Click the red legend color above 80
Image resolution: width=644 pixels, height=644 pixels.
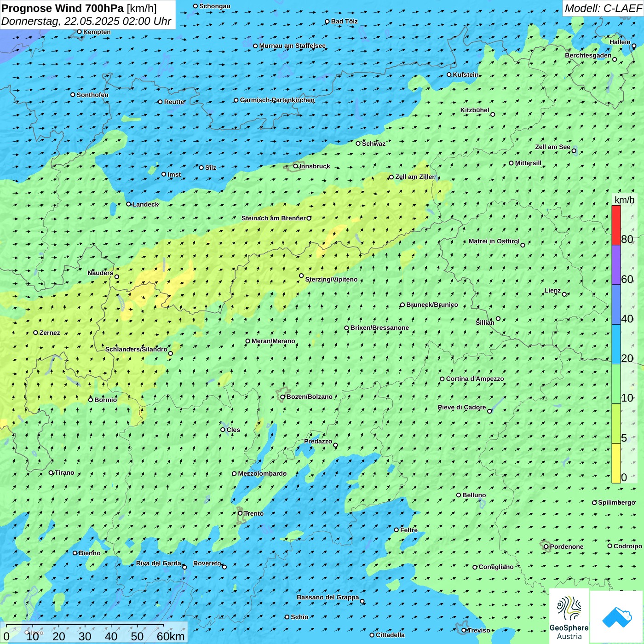click(616, 225)
